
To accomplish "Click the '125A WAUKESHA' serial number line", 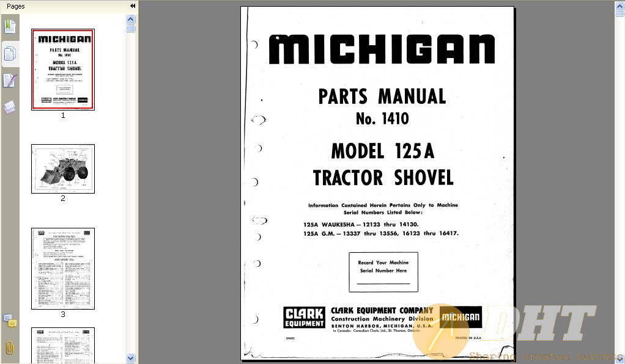I will coord(361,225).
